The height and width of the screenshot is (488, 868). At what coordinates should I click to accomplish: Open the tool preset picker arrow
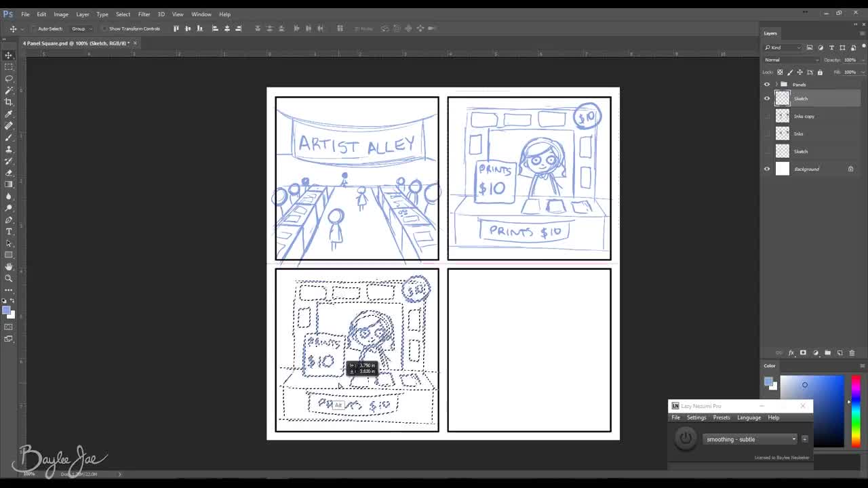coord(21,28)
